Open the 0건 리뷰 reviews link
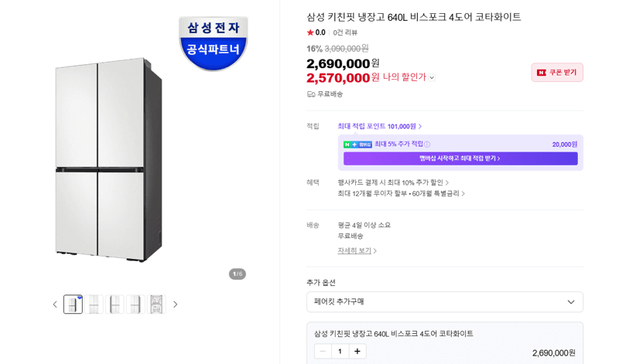Screen dimensions: 619x364 tap(345, 32)
